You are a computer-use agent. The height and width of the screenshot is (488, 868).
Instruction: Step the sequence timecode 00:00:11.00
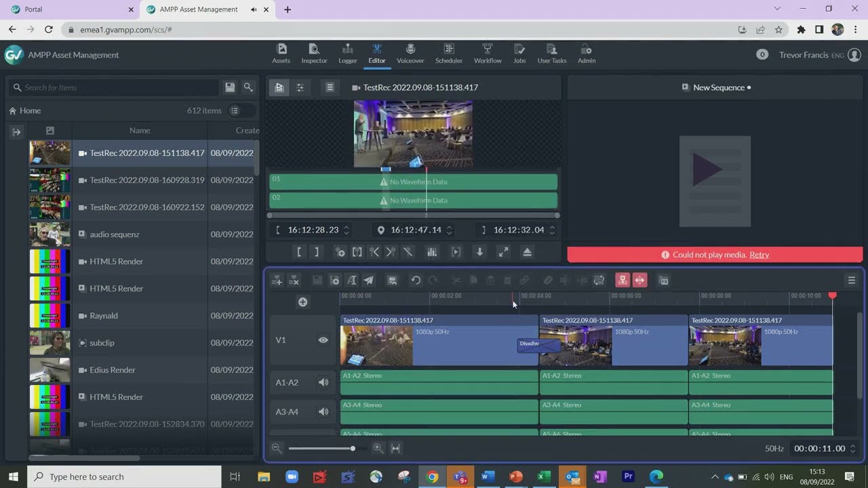coord(852,449)
